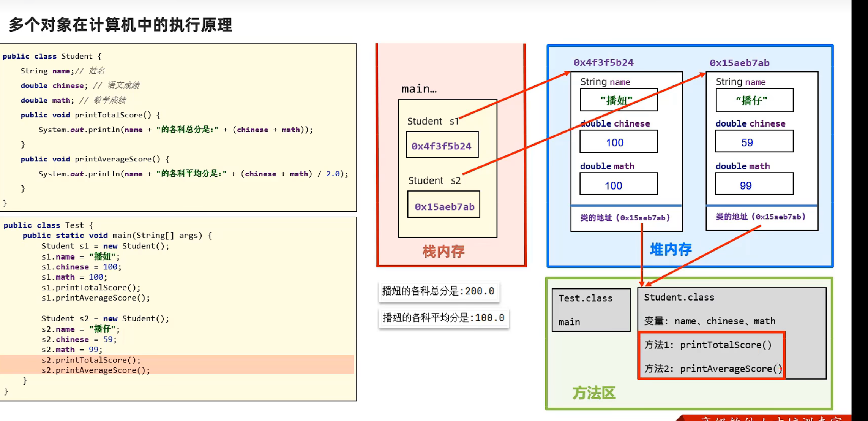868x421 pixels.
Task: Click the 堆内存 label
Action: (x=671, y=249)
